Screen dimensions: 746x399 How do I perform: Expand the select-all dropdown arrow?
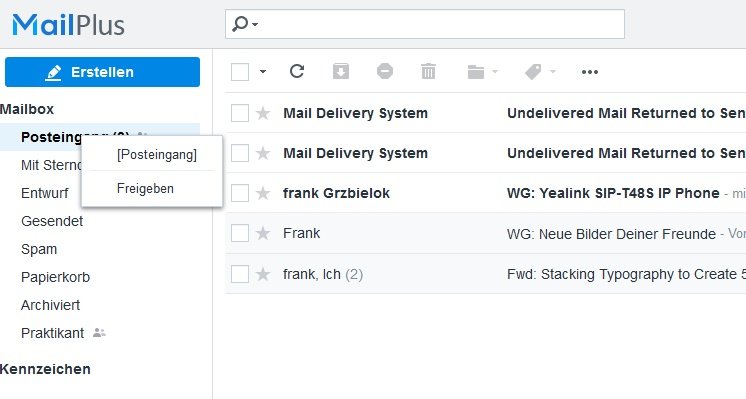263,72
